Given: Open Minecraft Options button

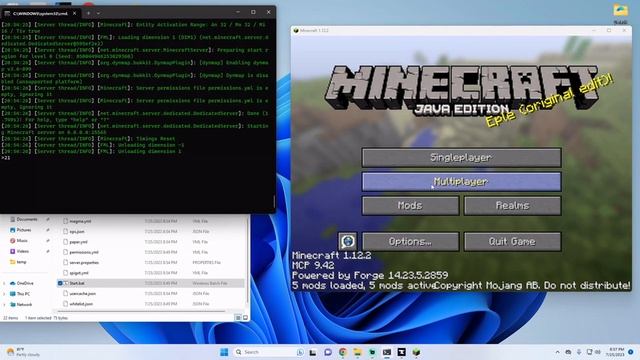Looking at the screenshot, I should pos(410,242).
